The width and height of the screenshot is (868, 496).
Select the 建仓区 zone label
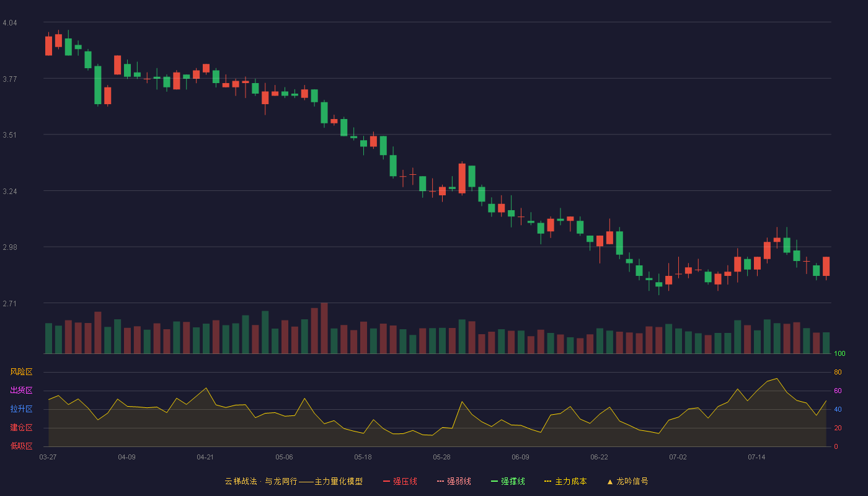(22, 428)
